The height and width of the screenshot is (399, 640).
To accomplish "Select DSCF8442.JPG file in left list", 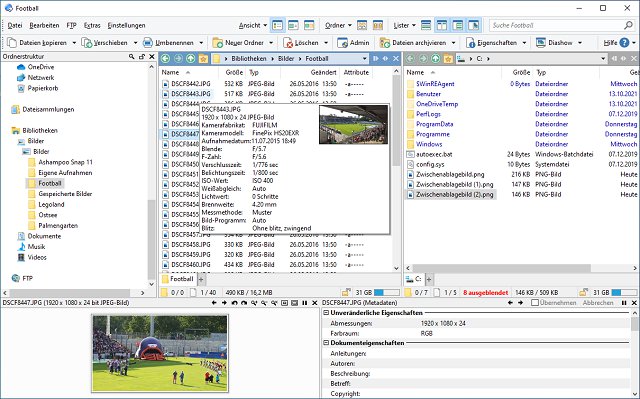I will [191, 84].
